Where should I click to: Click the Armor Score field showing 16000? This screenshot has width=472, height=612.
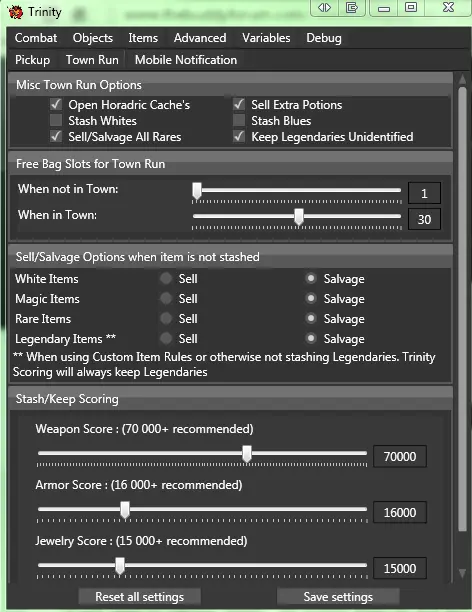pos(400,512)
